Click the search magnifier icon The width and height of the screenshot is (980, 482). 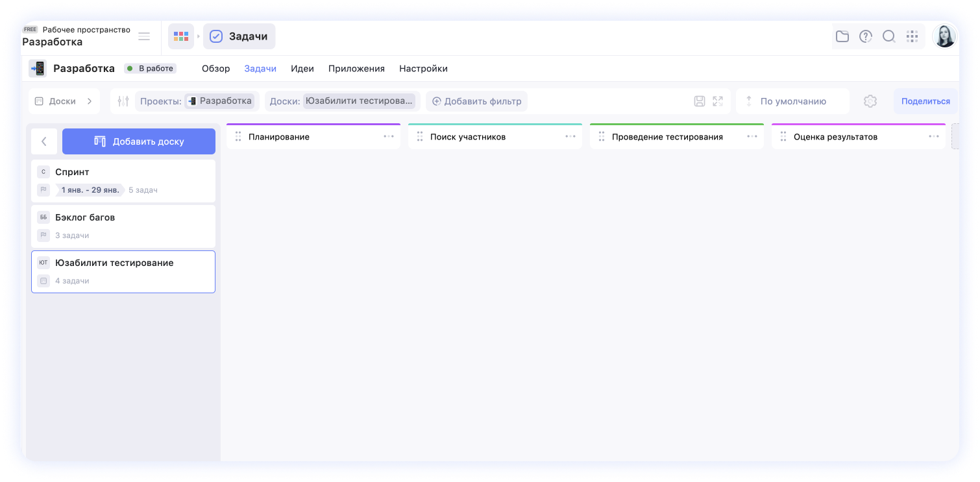889,37
